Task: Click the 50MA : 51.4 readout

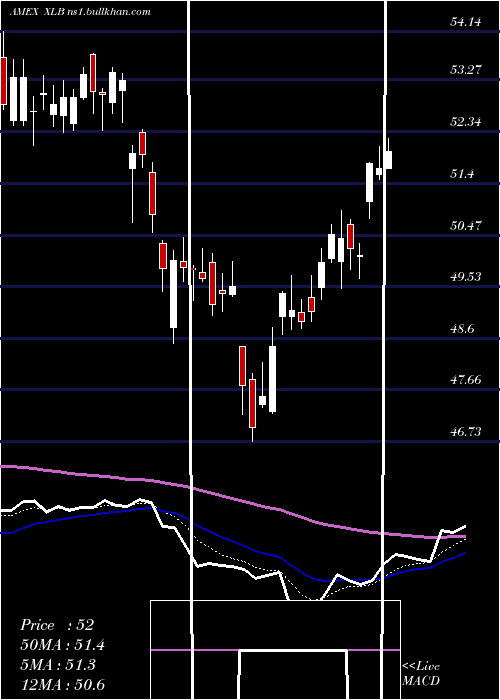Action: pos(63,645)
